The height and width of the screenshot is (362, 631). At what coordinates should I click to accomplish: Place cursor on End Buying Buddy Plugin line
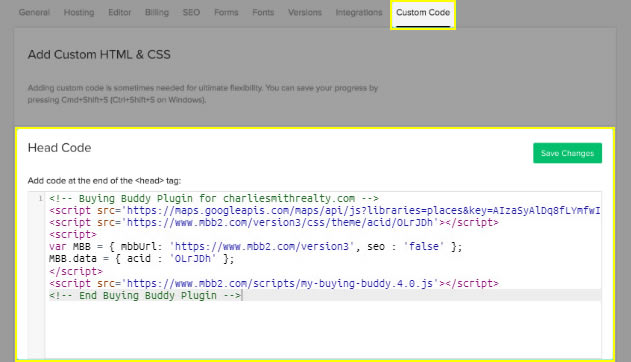[x=145, y=295]
